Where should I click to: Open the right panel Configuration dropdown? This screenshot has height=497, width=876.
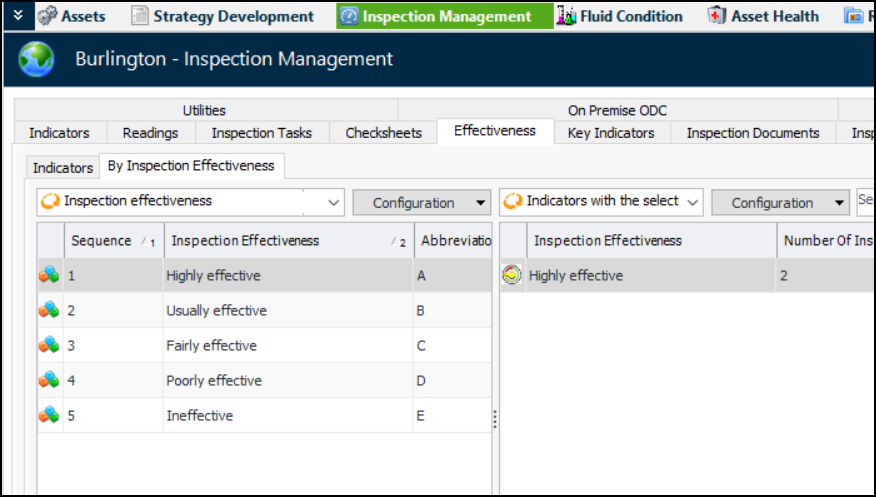point(780,203)
